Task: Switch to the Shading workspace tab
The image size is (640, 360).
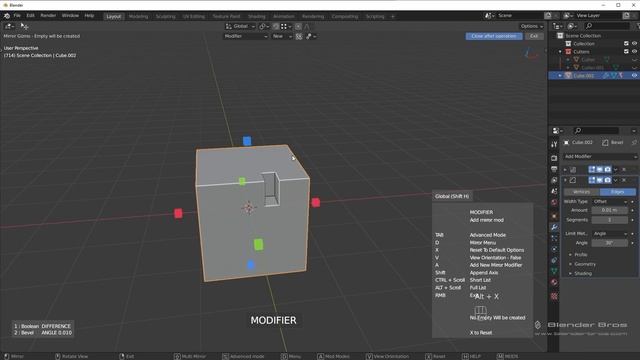Action: 257,16
